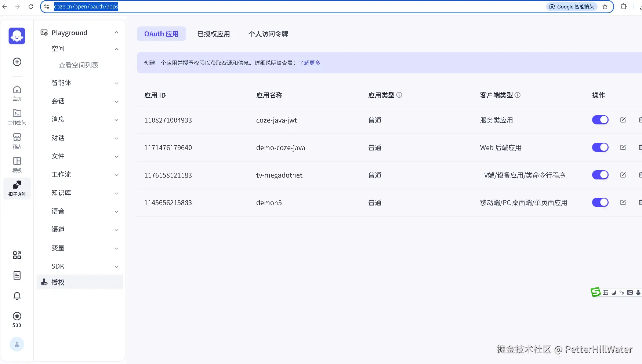Disable the tv-megadotnet app toggle
Screen dimensions: 642x364
pyautogui.click(x=600, y=175)
